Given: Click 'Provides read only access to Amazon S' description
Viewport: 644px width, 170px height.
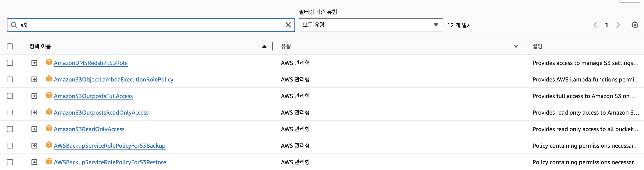Looking at the screenshot, I should (586, 113).
